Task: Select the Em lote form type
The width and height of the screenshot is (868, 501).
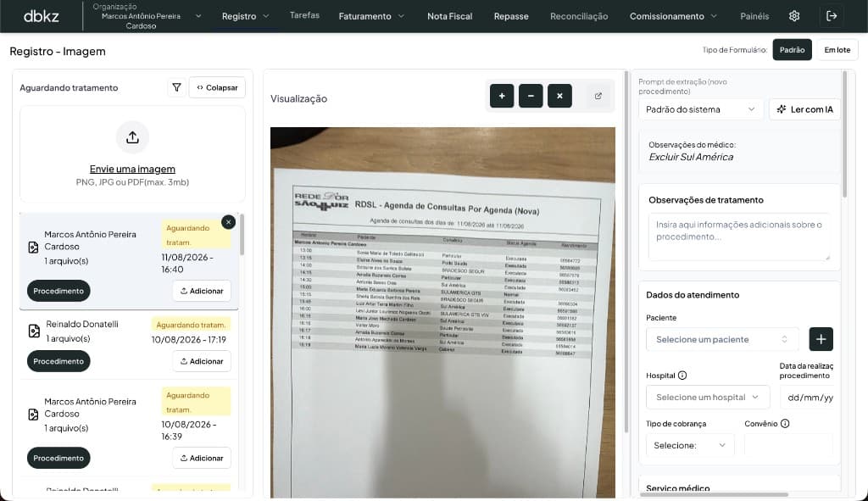Action: point(837,49)
